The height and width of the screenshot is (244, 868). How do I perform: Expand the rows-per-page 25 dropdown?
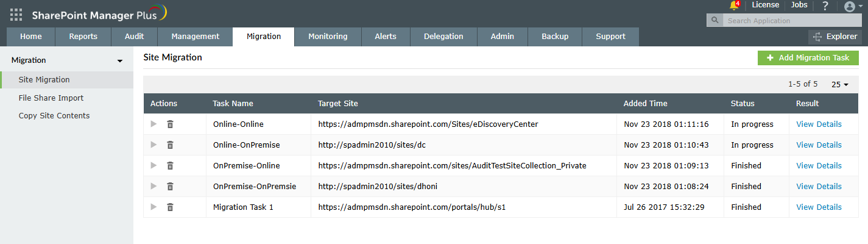point(840,84)
